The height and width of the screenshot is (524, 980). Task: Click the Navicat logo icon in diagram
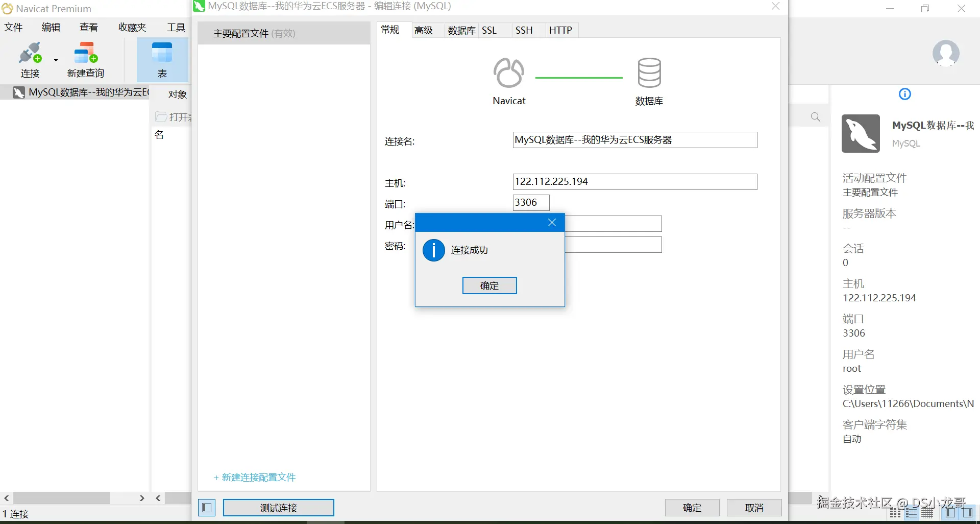point(509,73)
